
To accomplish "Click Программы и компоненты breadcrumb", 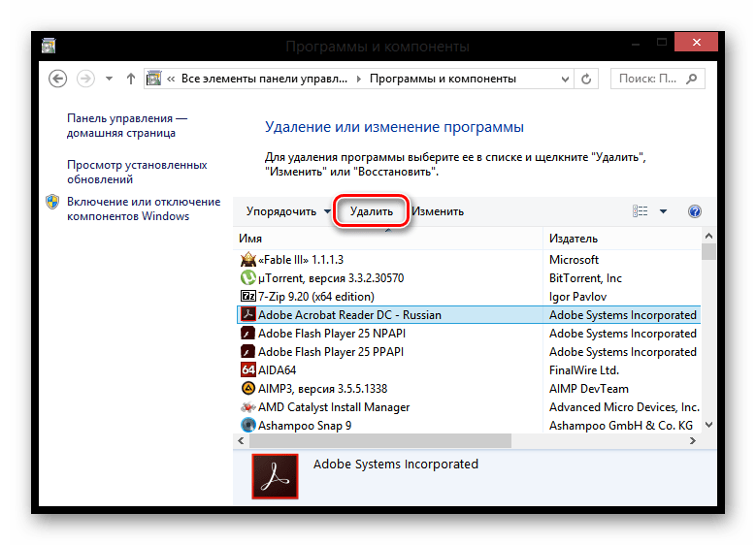I will pyautogui.click(x=444, y=79).
